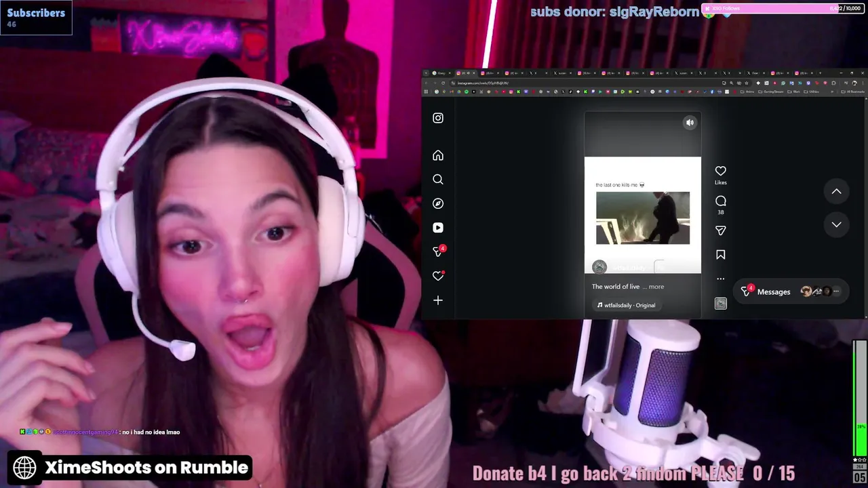Expand the caption with 'more'

point(656,287)
